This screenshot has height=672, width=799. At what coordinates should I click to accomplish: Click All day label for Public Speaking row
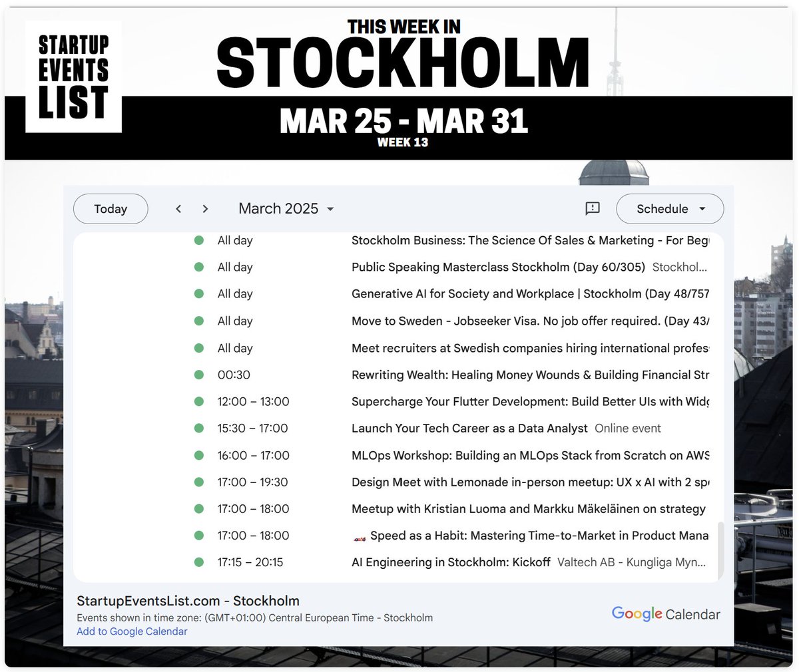tap(235, 267)
